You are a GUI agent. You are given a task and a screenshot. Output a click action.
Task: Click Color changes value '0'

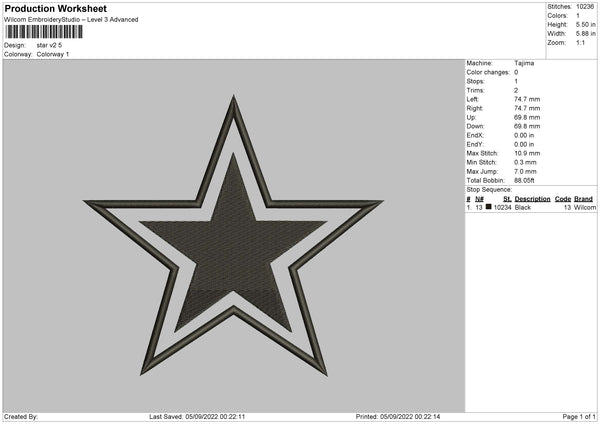516,72
